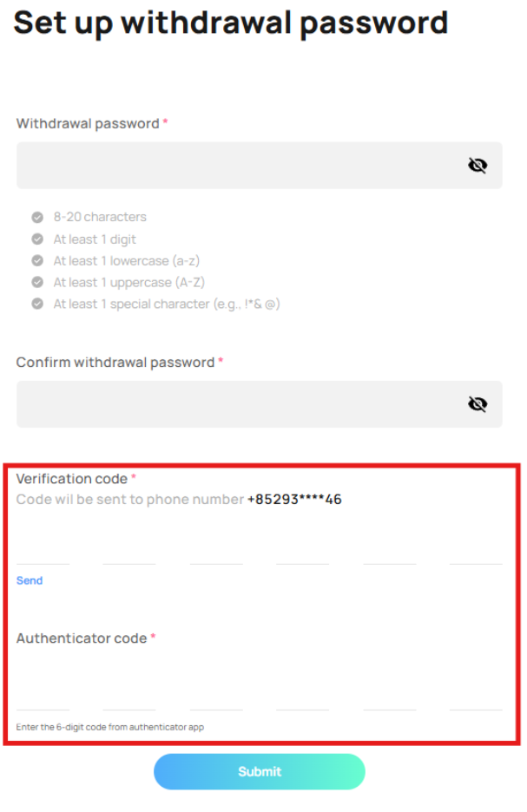
Task: Click the checkmark next to uppercase requirement
Action: pos(37,282)
